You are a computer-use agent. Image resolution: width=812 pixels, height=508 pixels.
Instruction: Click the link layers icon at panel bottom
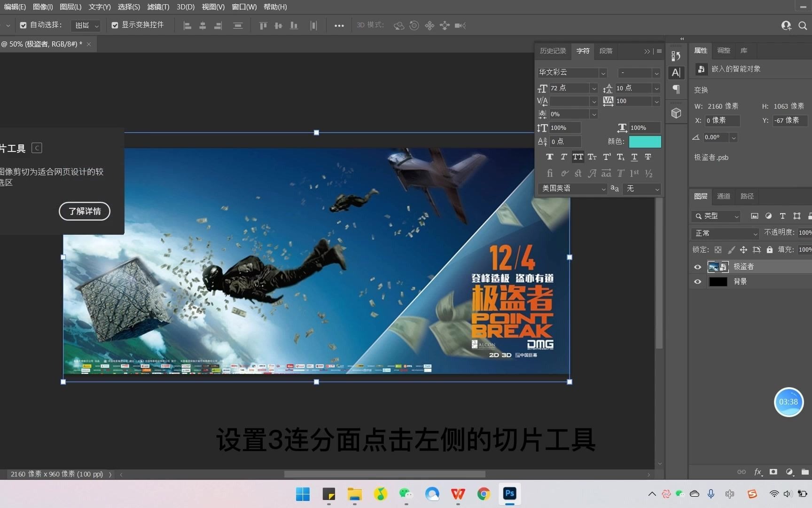[x=742, y=472]
